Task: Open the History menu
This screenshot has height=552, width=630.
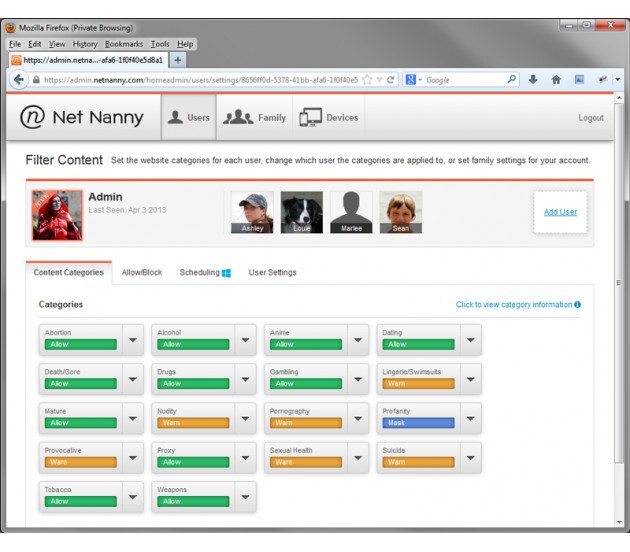Action: pos(85,44)
